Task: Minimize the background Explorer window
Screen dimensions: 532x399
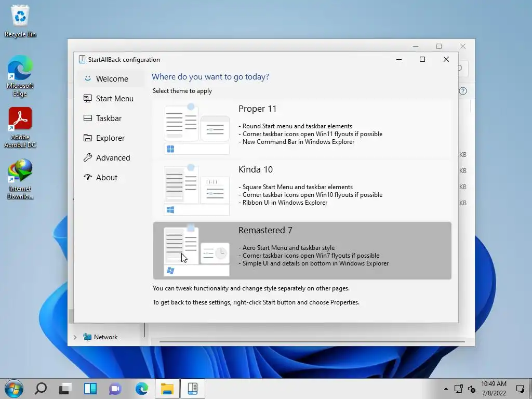Action: coord(416,46)
